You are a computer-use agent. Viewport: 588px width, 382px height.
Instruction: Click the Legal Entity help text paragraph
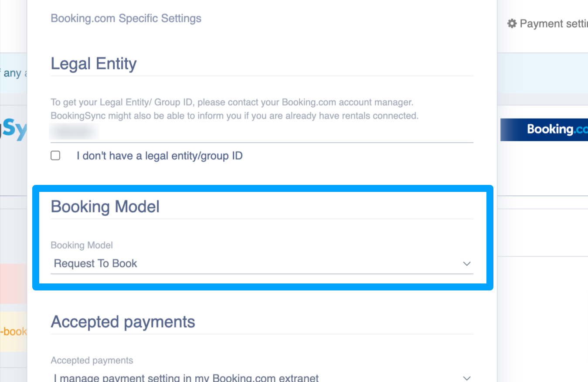click(x=235, y=109)
